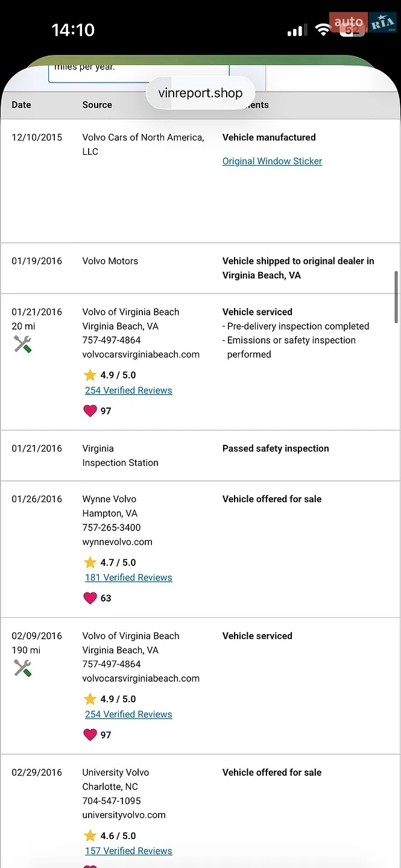Tap the wrench service icon under 02/09/2016

coord(22,668)
